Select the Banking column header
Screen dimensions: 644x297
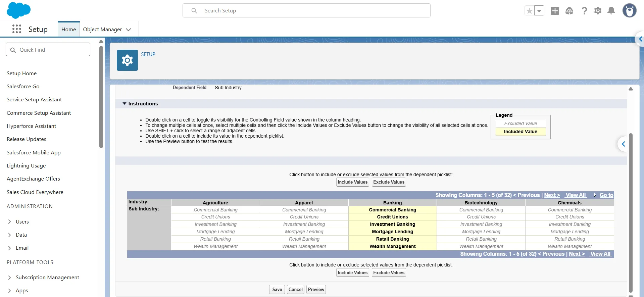point(393,203)
